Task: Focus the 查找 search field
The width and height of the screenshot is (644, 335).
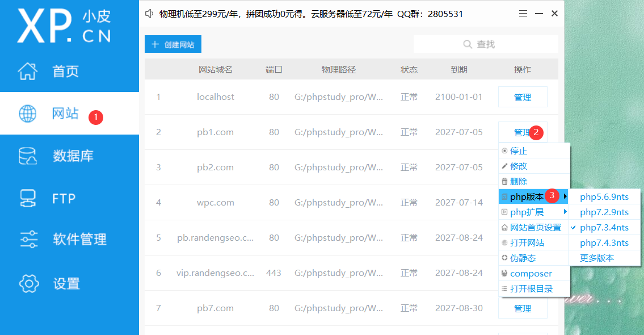Action: [486, 44]
